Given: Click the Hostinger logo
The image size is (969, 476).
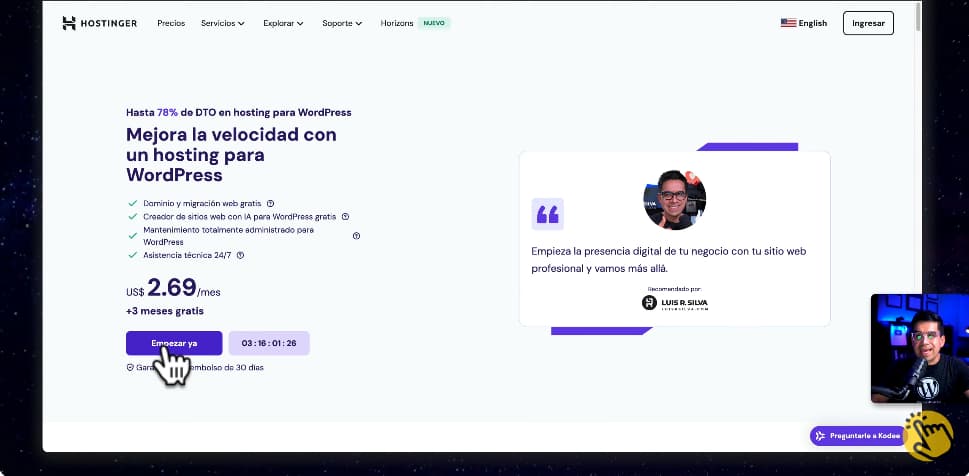Looking at the screenshot, I should (x=99, y=23).
